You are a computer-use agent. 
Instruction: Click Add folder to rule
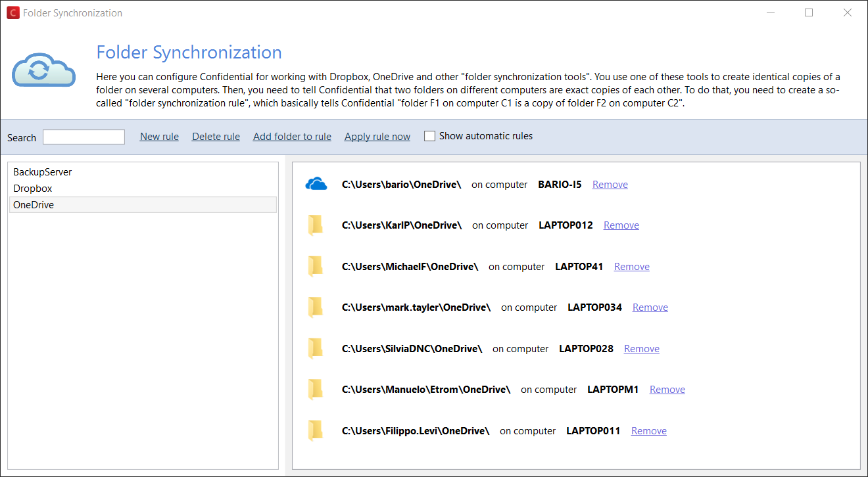click(292, 137)
